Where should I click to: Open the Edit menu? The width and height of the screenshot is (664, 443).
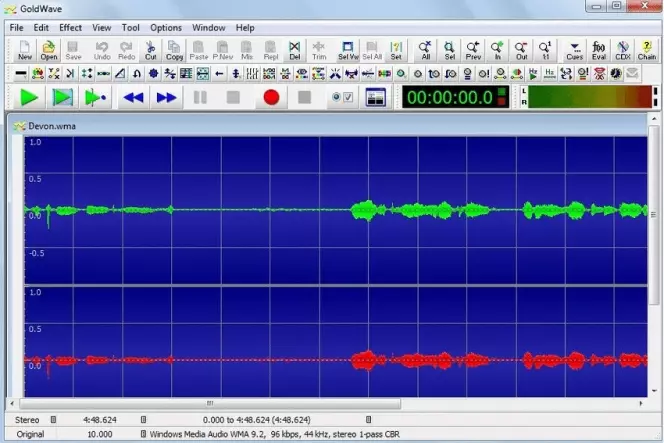click(41, 28)
